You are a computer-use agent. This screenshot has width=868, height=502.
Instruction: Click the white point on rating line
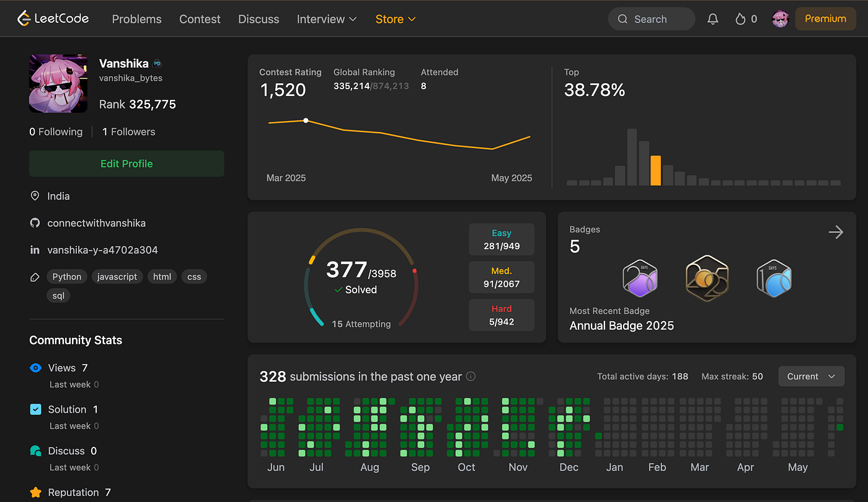tap(306, 120)
